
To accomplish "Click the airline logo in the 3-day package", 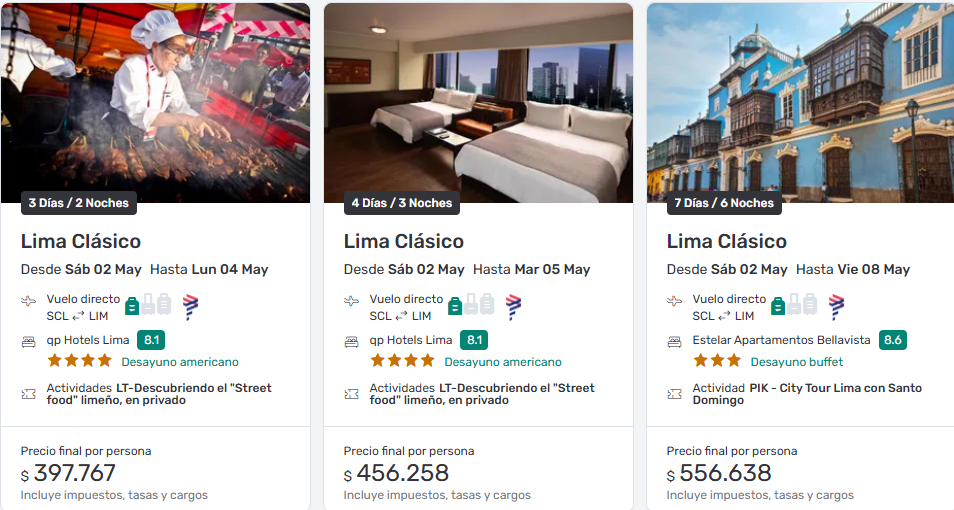I will [190, 307].
